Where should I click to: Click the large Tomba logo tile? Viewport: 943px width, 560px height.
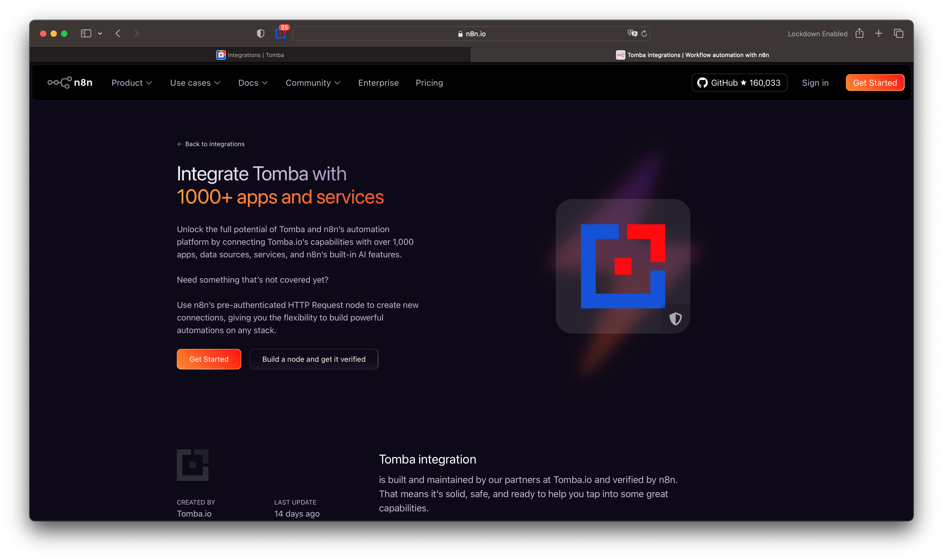(622, 266)
